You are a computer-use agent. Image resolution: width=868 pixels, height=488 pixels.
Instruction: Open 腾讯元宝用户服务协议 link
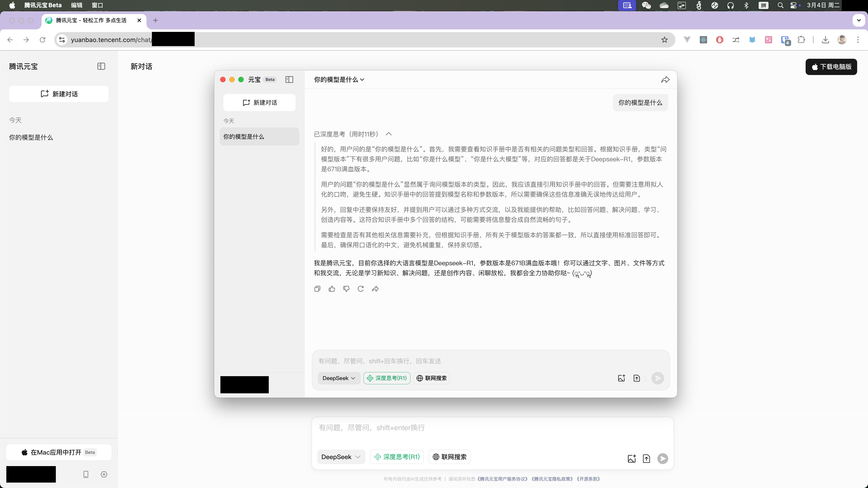503,479
